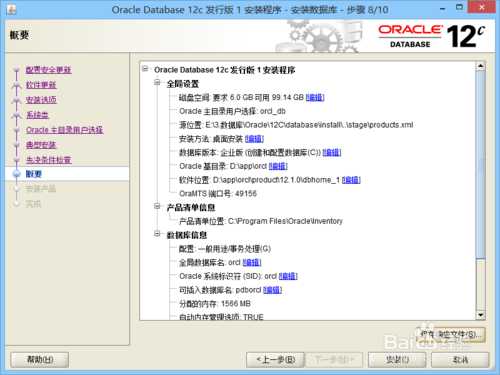Screen dimensions: 500x375
Task: Select the 分配的内存: 1566 MB row
Action: coord(215,304)
